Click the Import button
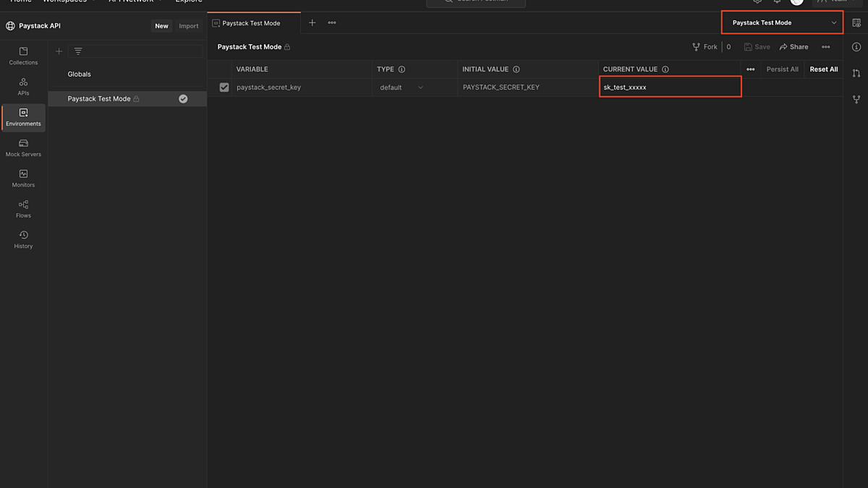This screenshot has width=868, height=488. click(189, 26)
